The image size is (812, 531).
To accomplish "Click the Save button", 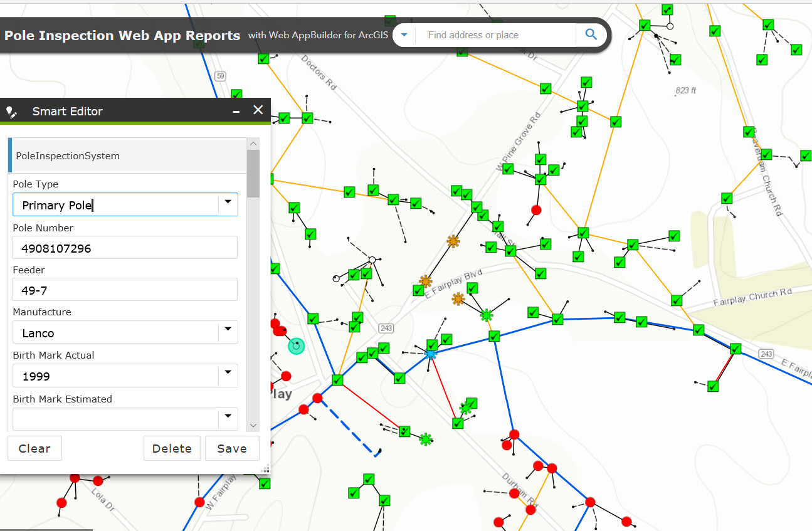I will pos(232,448).
